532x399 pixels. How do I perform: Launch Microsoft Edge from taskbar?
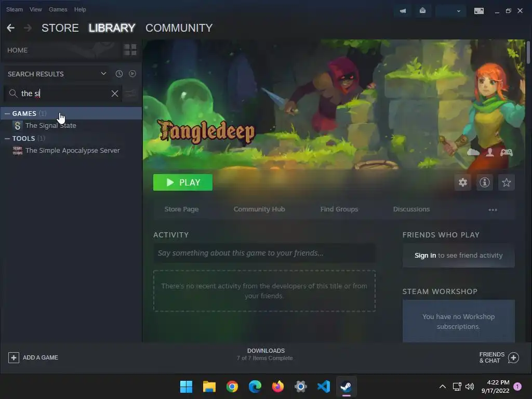(255, 387)
